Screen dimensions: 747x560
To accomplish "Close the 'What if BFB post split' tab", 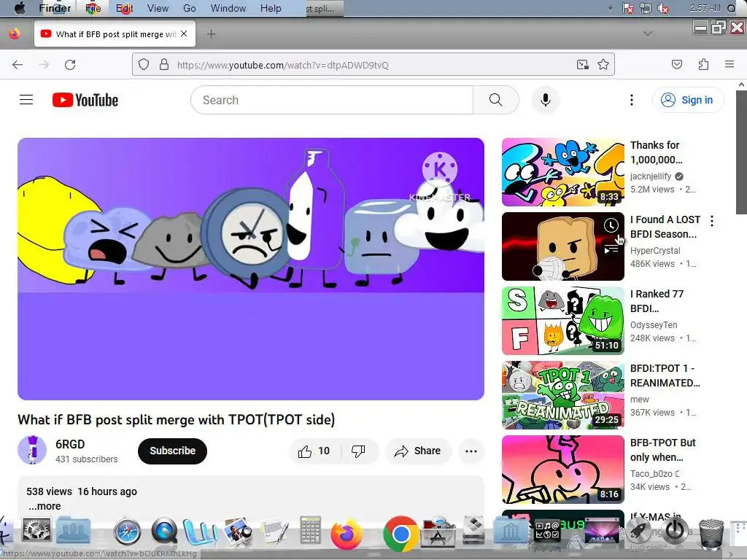I will [184, 34].
